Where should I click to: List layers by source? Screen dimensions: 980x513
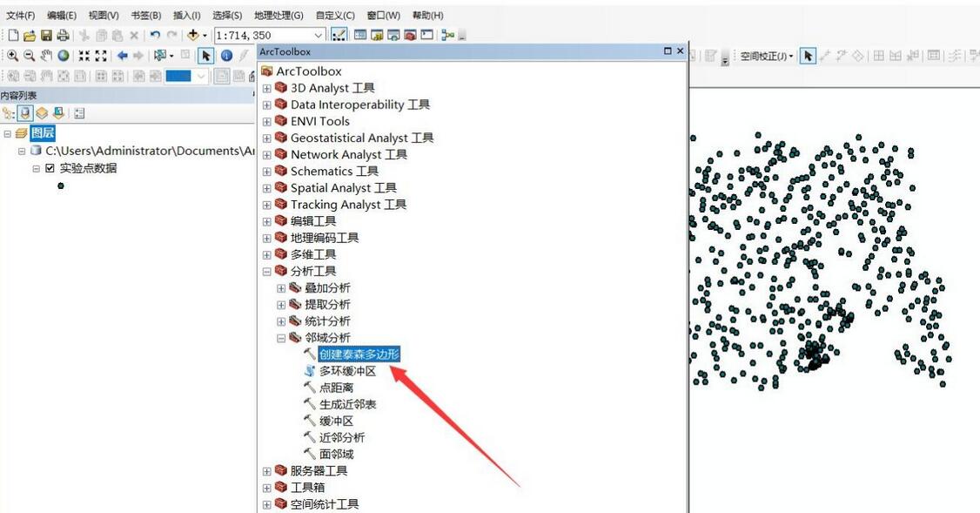25,113
